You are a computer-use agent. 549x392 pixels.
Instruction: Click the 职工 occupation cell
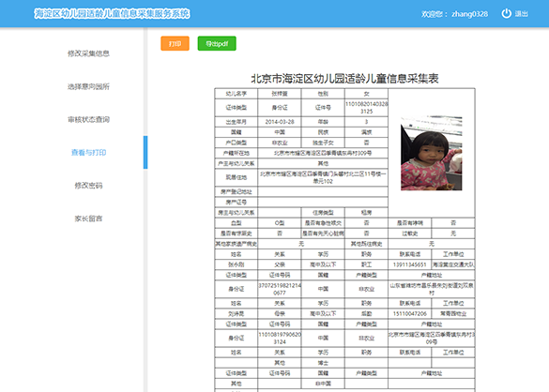point(366,264)
